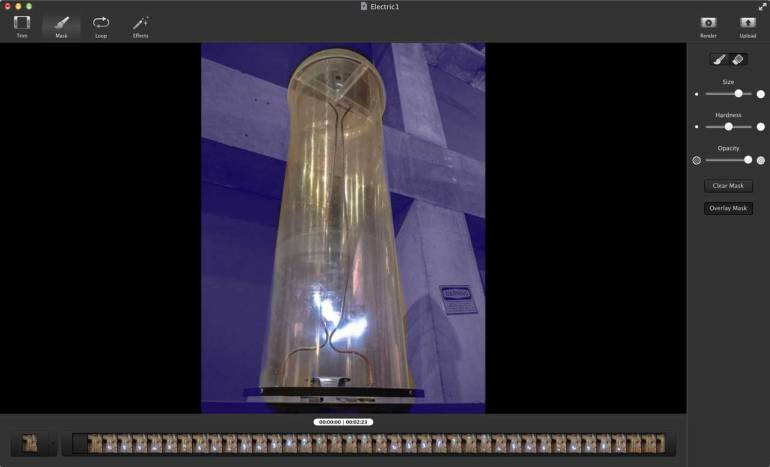Click the Opacity slider handle

click(x=748, y=160)
